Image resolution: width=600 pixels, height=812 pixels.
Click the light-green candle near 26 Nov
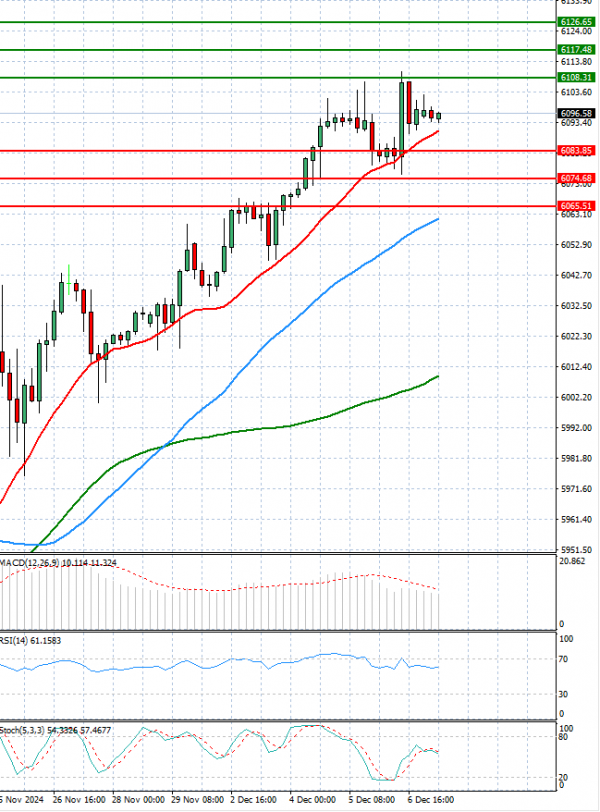(x=69, y=280)
